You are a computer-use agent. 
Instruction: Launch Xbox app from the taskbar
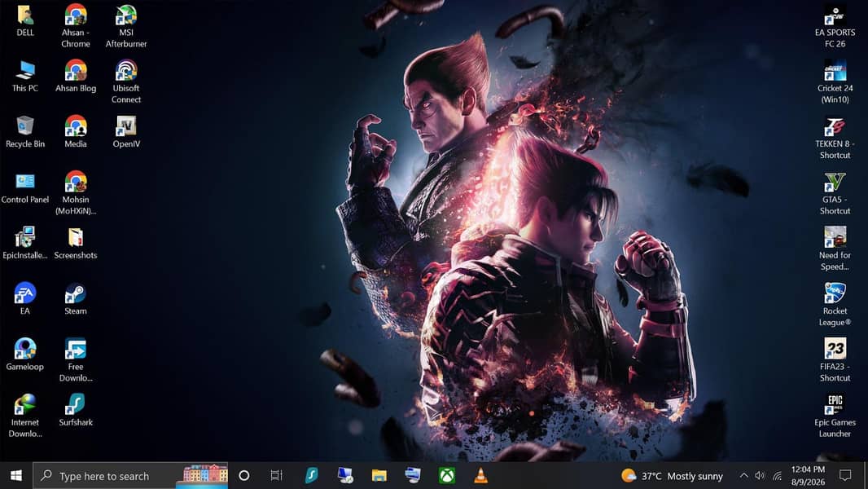(447, 476)
